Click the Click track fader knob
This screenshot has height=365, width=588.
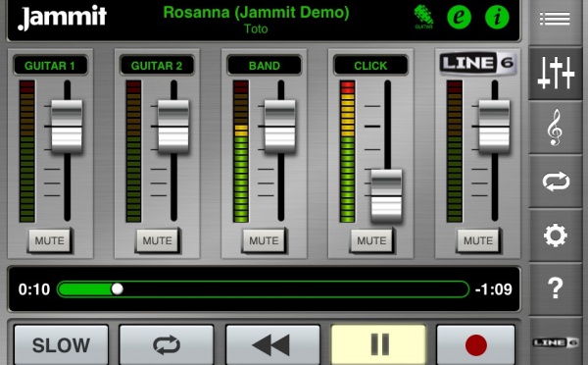click(x=387, y=195)
